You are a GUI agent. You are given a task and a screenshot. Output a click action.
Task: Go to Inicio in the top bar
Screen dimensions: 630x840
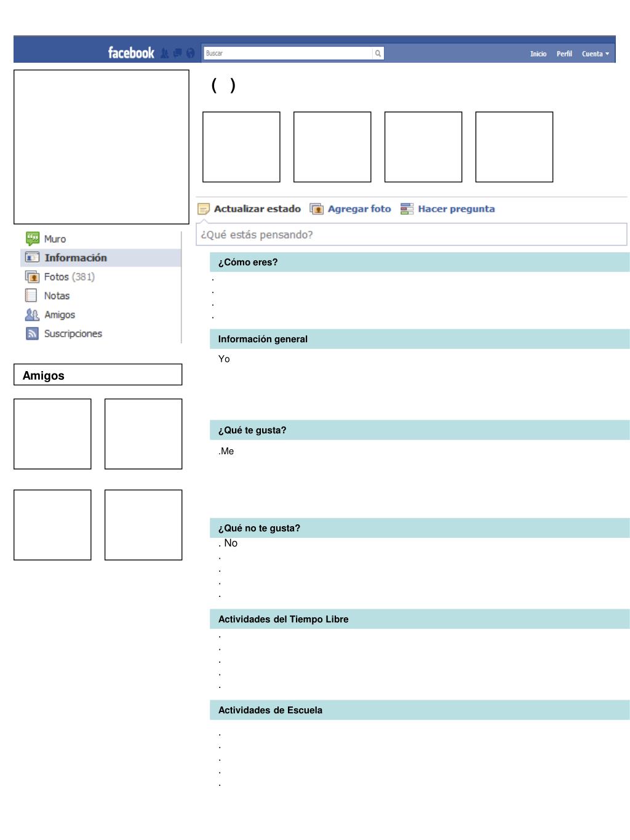tap(538, 54)
